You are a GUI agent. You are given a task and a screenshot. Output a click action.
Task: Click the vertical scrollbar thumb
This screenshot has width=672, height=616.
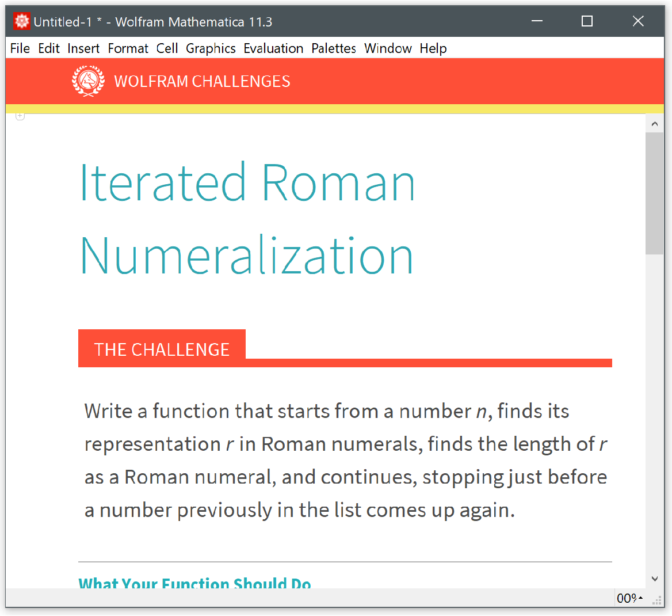(x=654, y=193)
